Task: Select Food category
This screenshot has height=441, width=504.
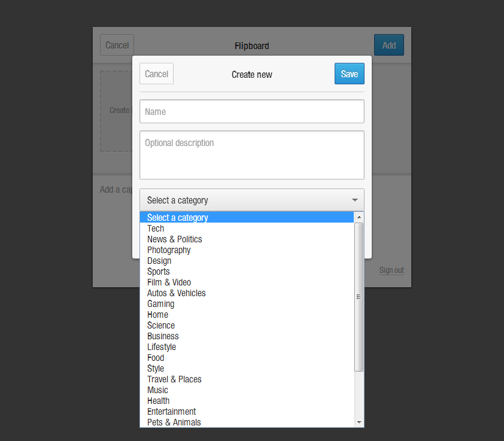Action: coord(247,357)
